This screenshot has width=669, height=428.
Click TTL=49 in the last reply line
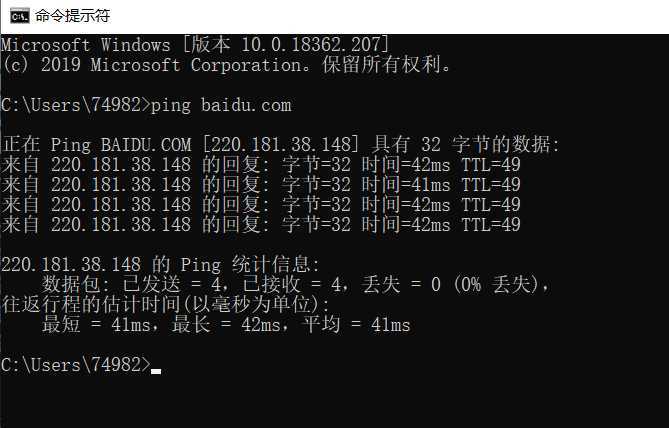(491, 224)
